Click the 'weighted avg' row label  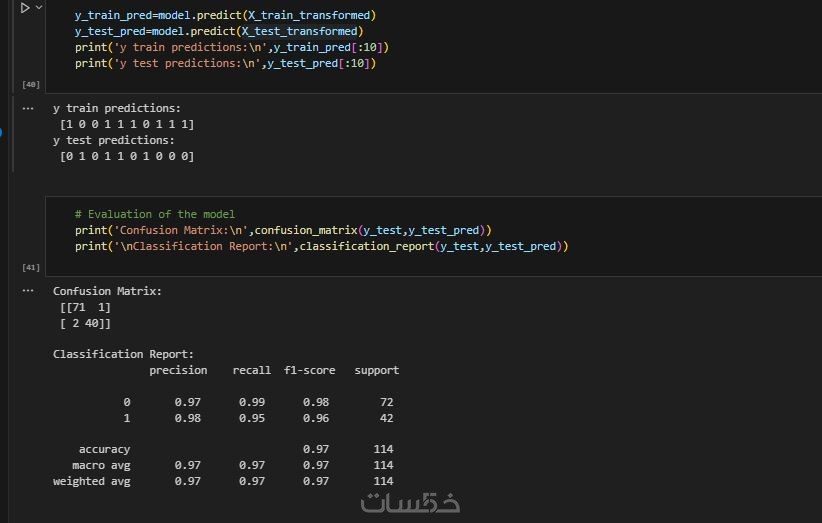point(91,481)
